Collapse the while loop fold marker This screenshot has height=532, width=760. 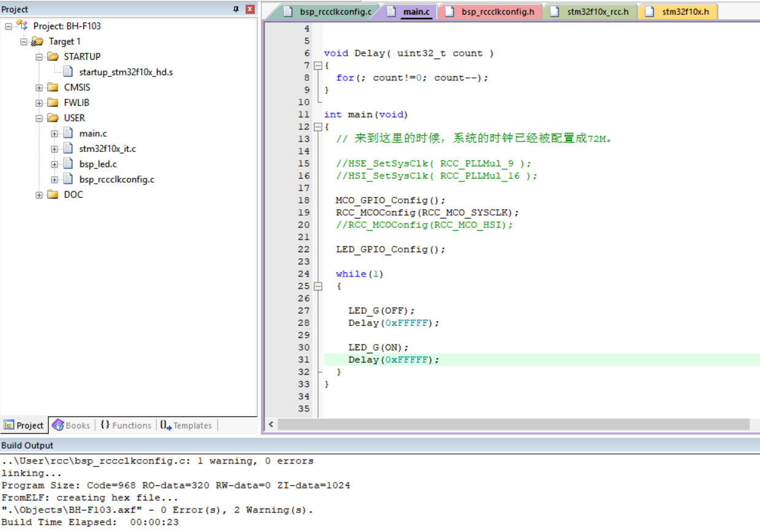pyautogui.click(x=317, y=286)
